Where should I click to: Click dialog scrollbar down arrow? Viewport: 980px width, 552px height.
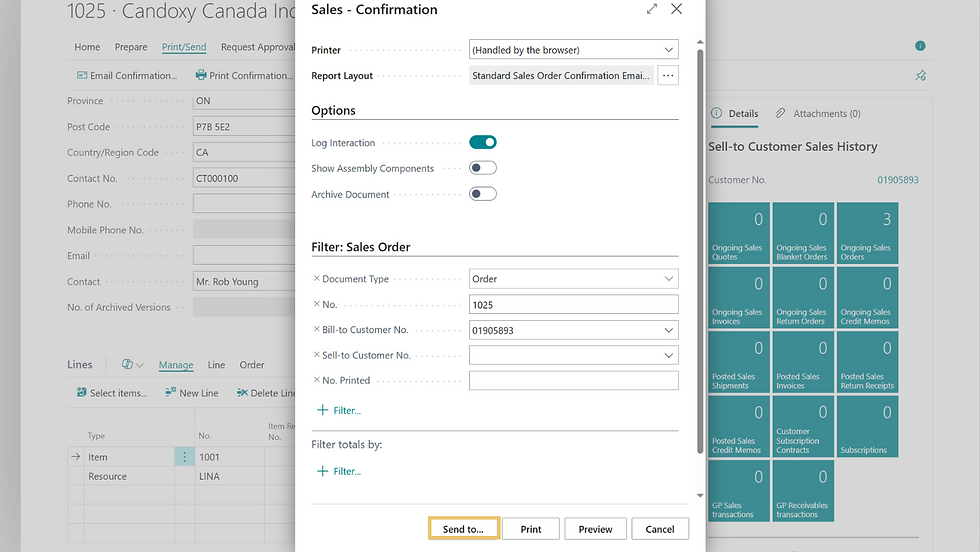coord(700,495)
